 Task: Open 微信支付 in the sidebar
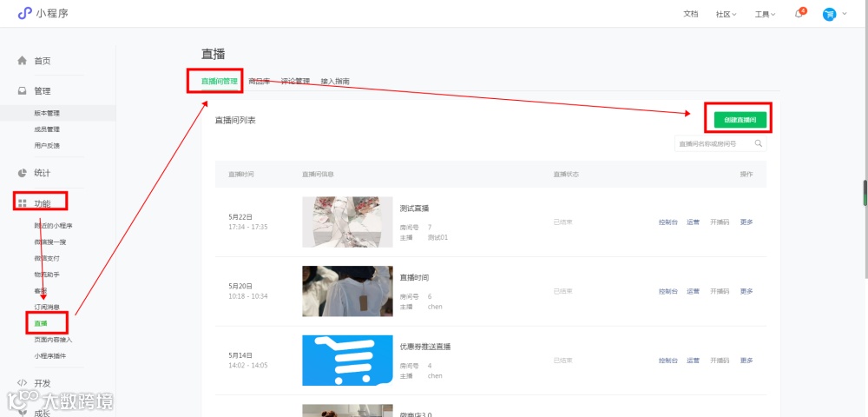[47, 258]
